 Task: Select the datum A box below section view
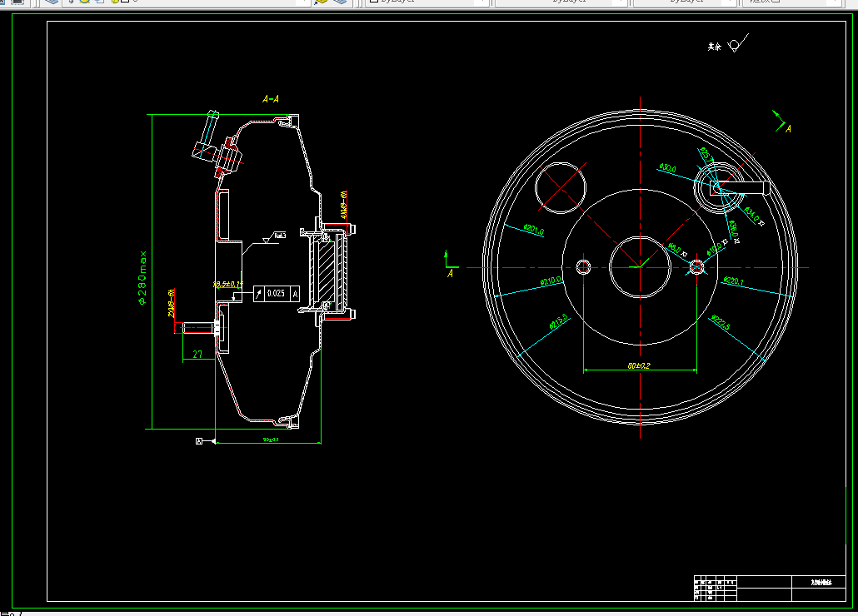point(199,441)
